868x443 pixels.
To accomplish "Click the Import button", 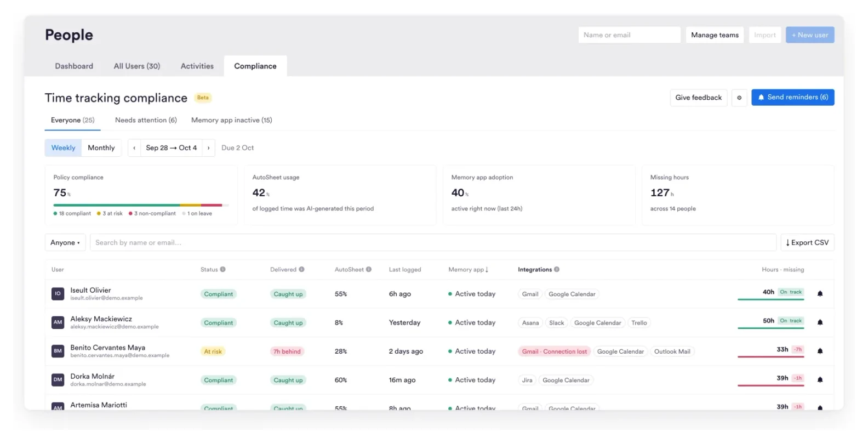I will coord(764,35).
